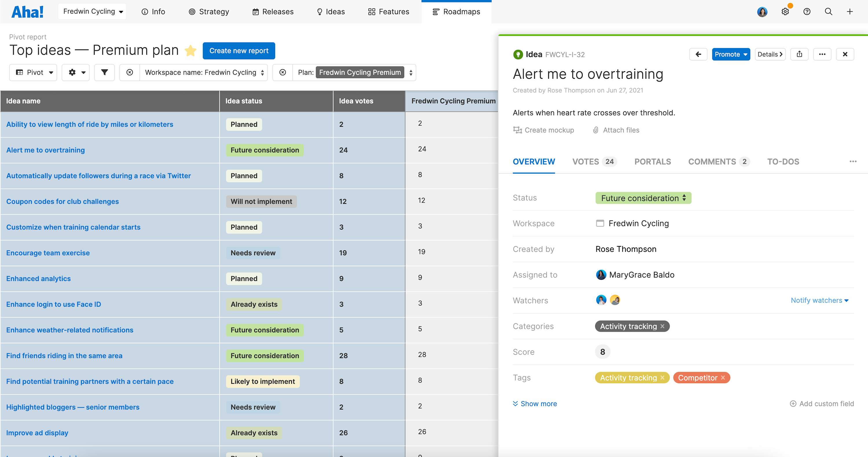Viewport: 868px width, 457px height.
Task: Open the Fredwin Cycling workspace selector
Action: [x=92, y=11]
